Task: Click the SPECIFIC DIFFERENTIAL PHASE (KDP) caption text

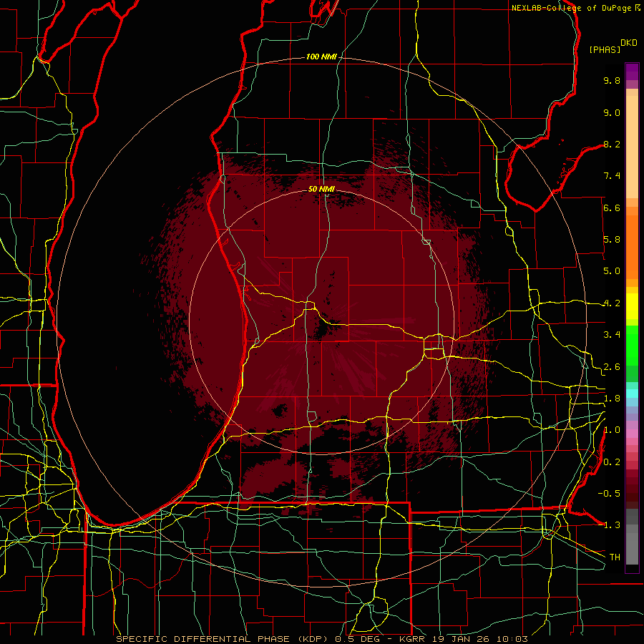Action: (x=224, y=639)
